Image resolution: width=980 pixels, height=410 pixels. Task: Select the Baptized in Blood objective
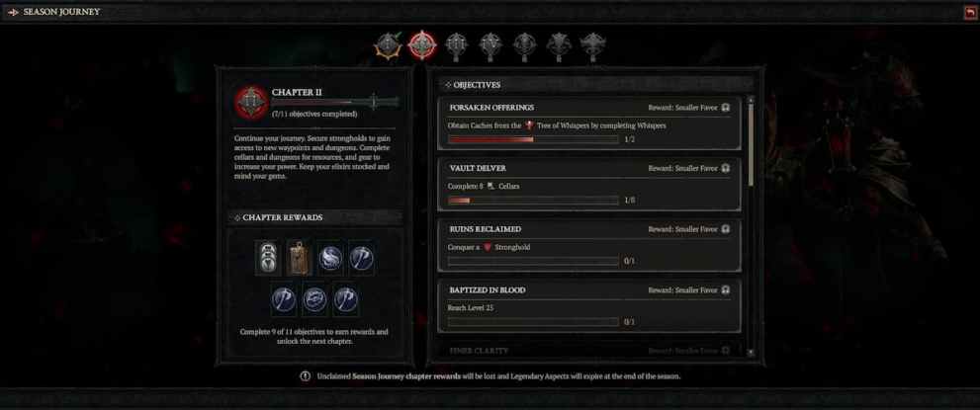pos(589,306)
